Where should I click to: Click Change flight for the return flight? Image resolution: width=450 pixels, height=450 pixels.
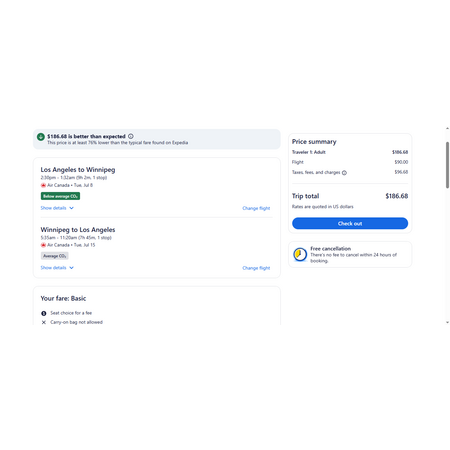pyautogui.click(x=256, y=268)
